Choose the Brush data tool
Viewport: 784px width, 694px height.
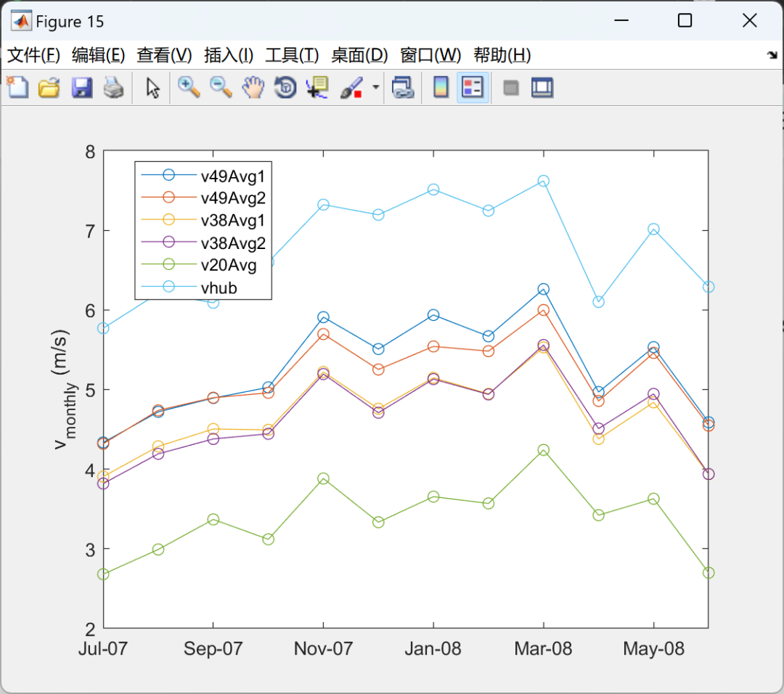(351, 88)
